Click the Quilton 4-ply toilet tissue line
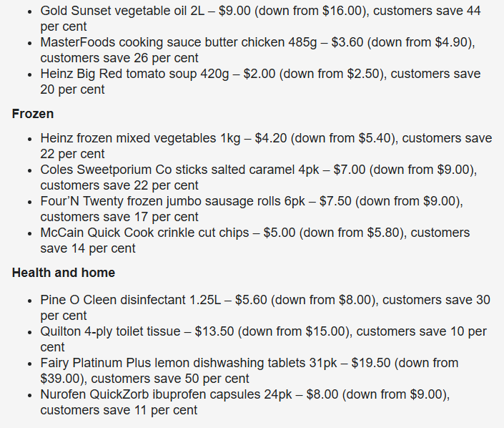This screenshot has width=504, height=428. coord(264,339)
